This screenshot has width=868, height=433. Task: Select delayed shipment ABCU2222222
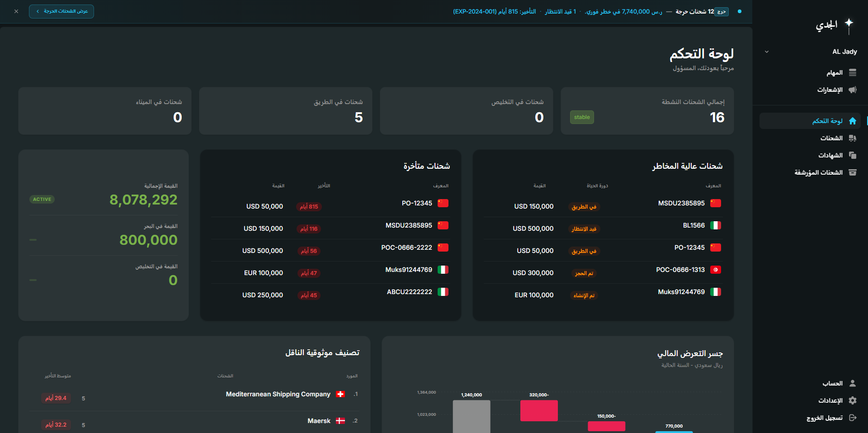tap(330, 295)
